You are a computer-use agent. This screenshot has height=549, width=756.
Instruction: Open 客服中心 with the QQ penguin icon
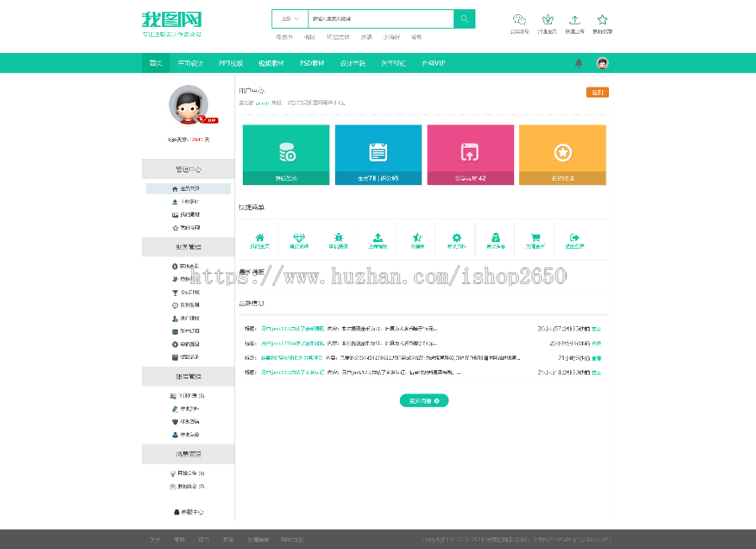[188, 512]
